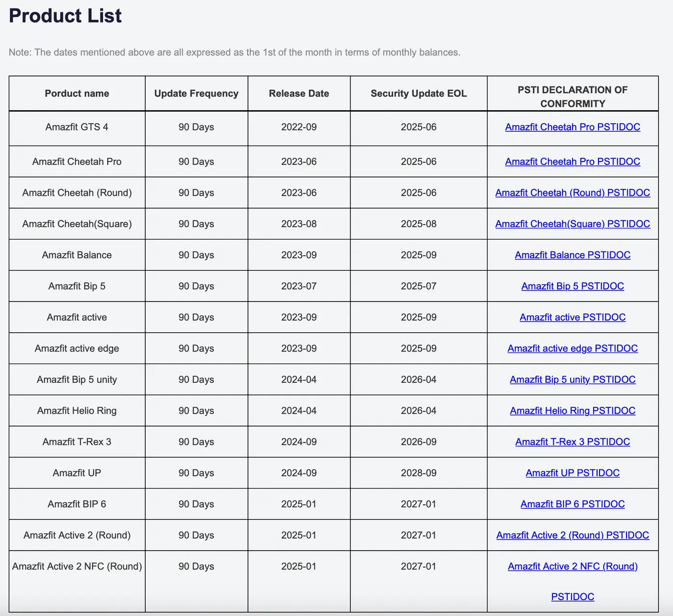Screen dimensions: 673x616
Task: Click the Amazfit Helio Ring PSTIDOC link
Action: (x=572, y=411)
